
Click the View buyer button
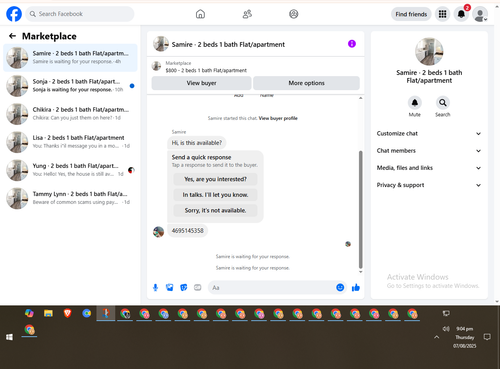[x=201, y=83]
